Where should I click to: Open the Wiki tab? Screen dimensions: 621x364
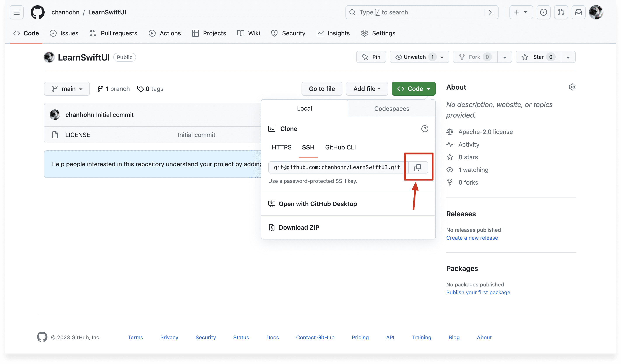pyautogui.click(x=248, y=33)
